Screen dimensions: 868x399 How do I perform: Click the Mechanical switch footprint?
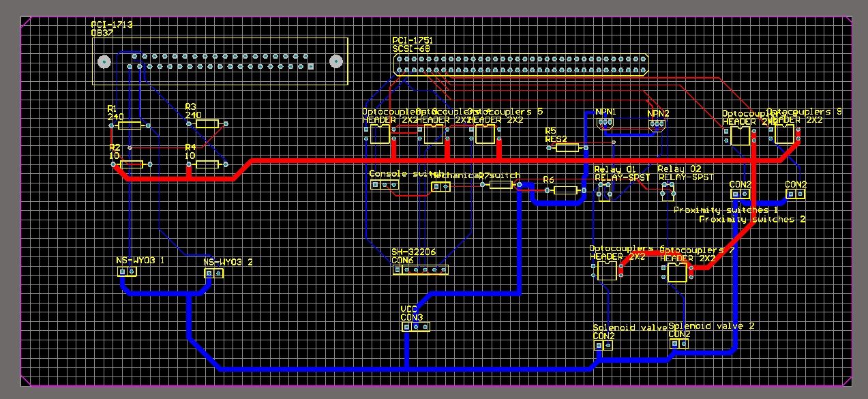442,186
